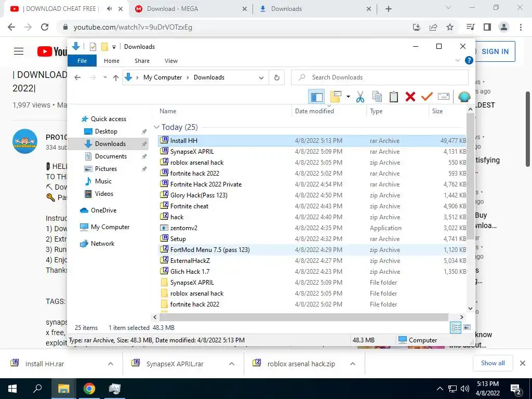Click the horizontal scrollbar in file list
Image resolution: width=532 pixels, height=399 pixels.
[x=303, y=317]
